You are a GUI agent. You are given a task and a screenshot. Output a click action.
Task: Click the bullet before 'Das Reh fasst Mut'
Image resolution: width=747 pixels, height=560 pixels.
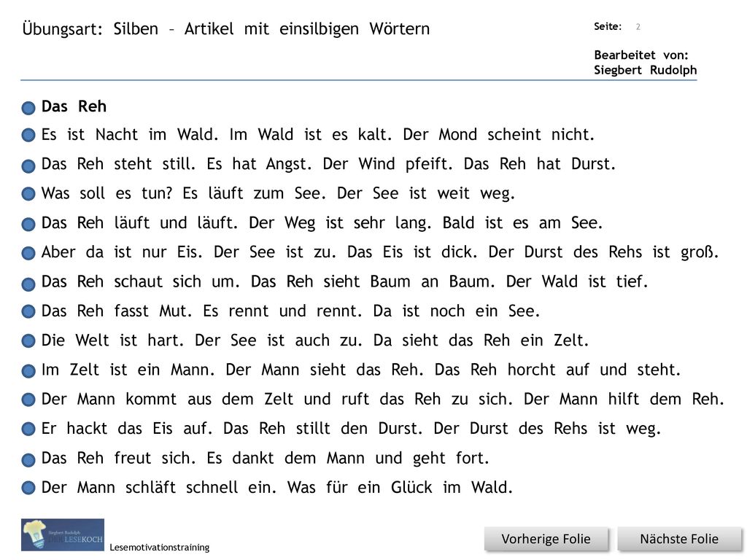(x=28, y=311)
